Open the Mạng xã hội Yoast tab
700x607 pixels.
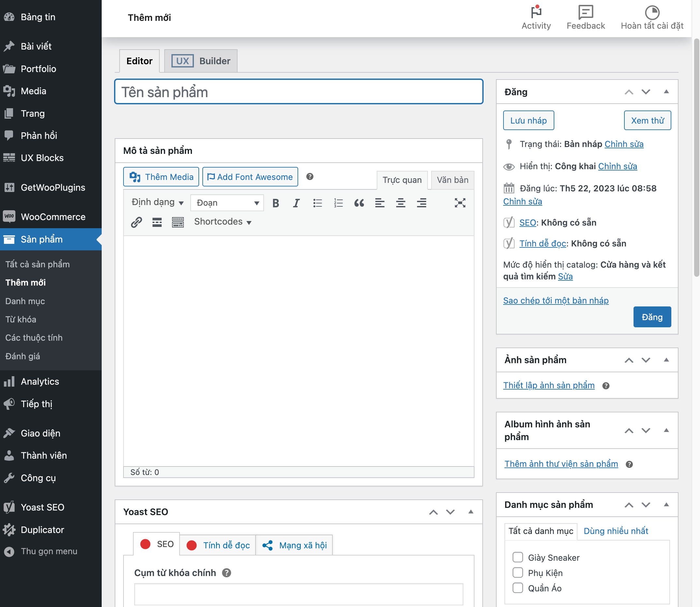click(294, 545)
